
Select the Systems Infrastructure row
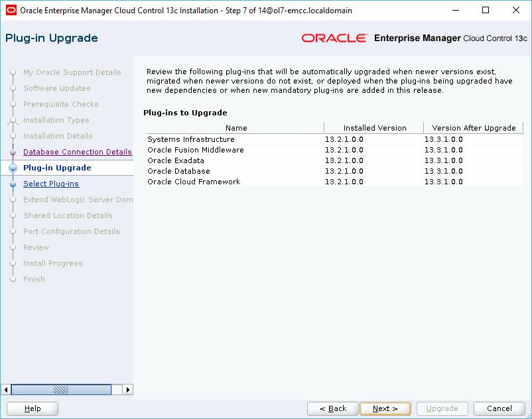[334, 139]
